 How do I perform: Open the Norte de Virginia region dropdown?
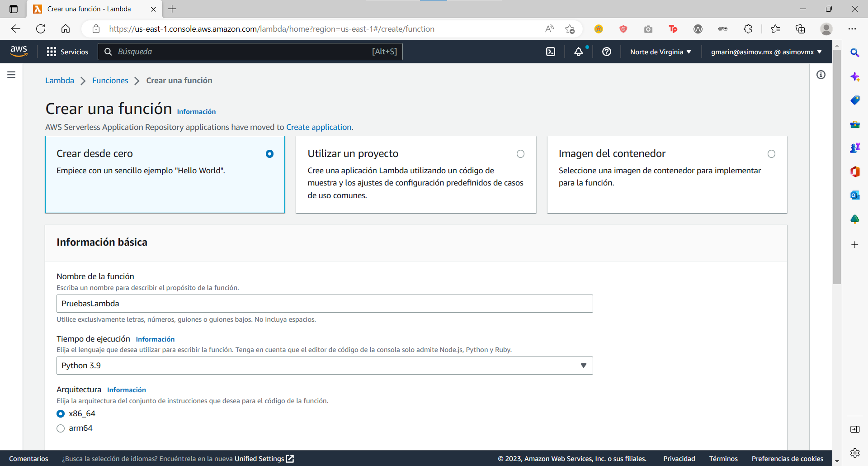click(x=660, y=52)
